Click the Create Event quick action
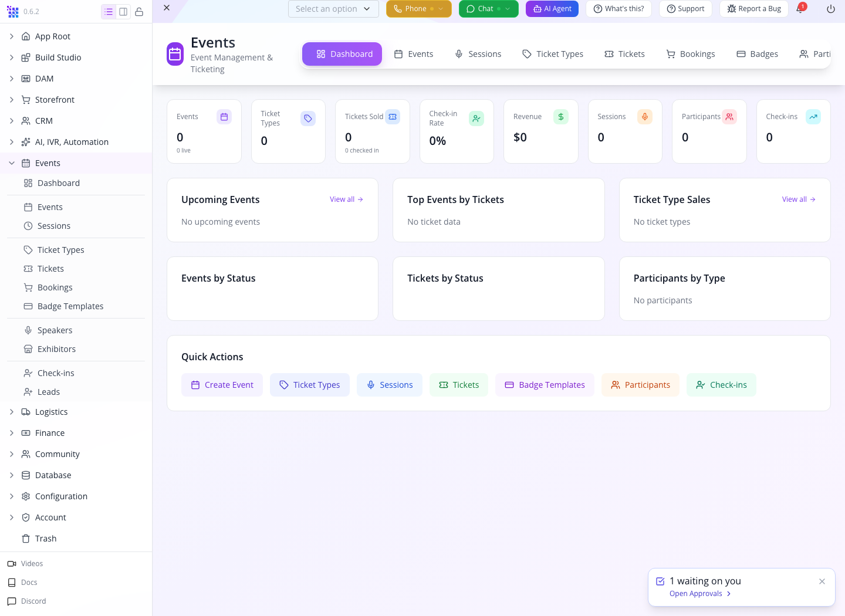Image resolution: width=845 pixels, height=616 pixels. 222,385
